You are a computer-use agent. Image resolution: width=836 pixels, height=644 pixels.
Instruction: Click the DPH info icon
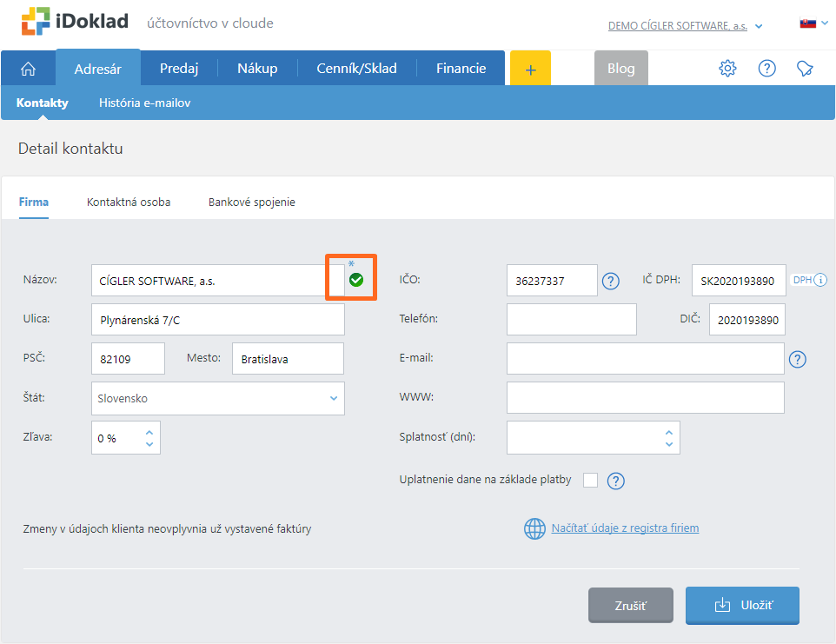click(x=819, y=280)
